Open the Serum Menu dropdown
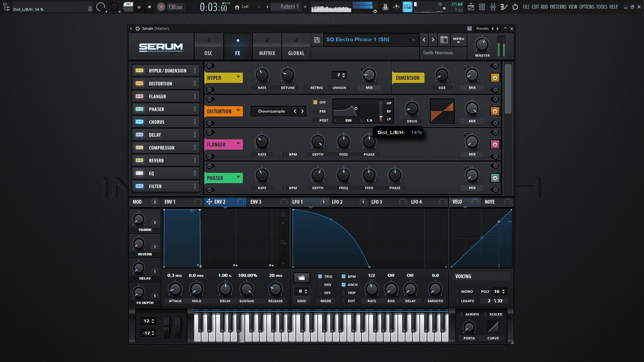This screenshot has width=644, height=362. click(x=459, y=40)
